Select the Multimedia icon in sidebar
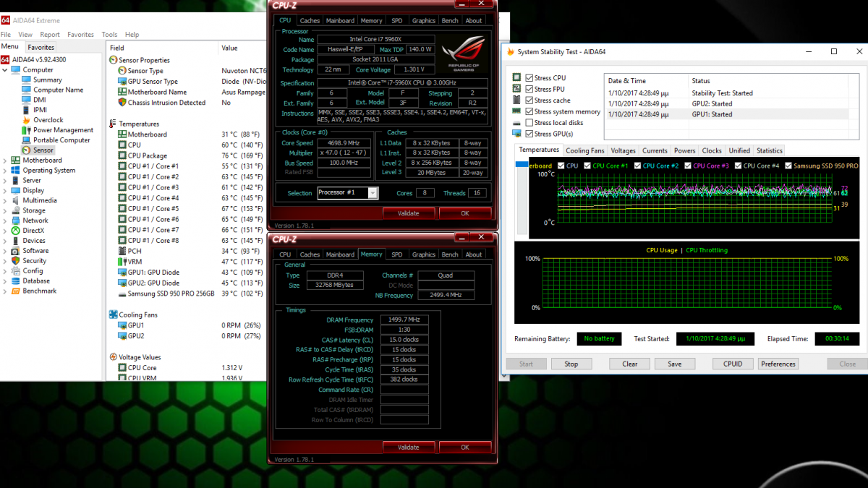The image size is (868, 488). tap(15, 200)
